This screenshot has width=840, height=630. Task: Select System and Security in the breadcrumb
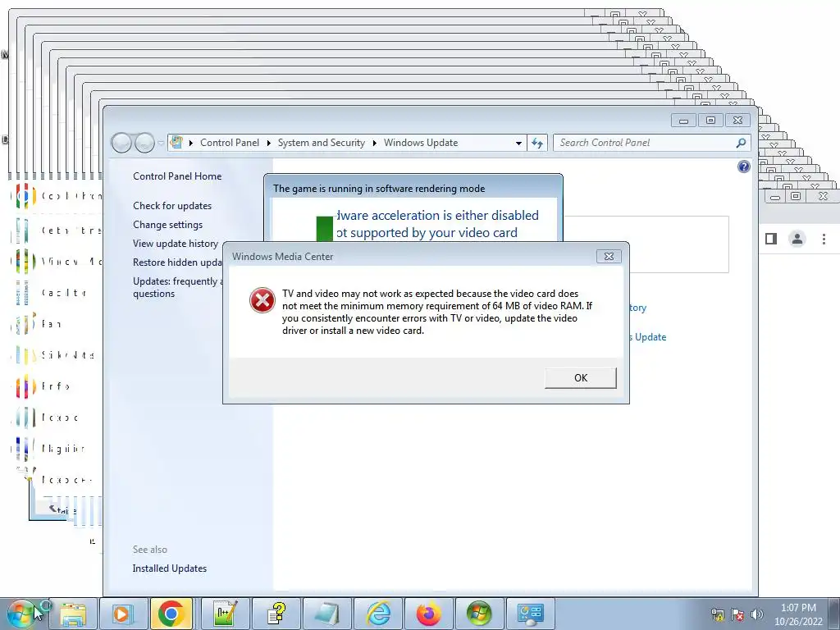321,143
